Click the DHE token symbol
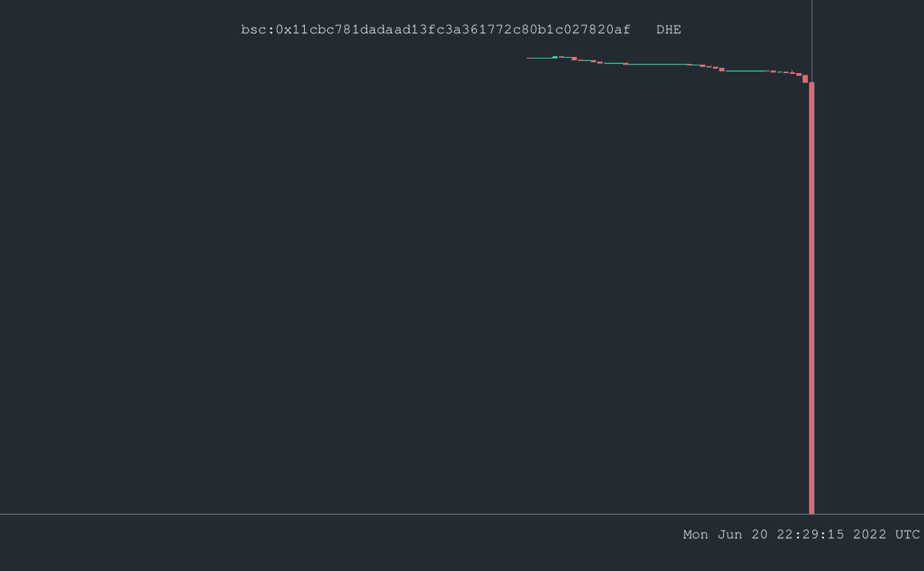924x571 pixels. 668,30
